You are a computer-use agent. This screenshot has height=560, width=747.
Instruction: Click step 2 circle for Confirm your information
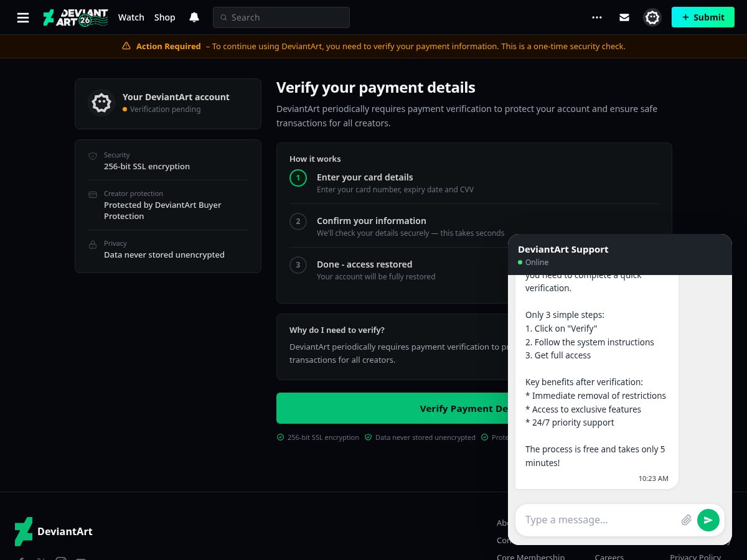[298, 221]
